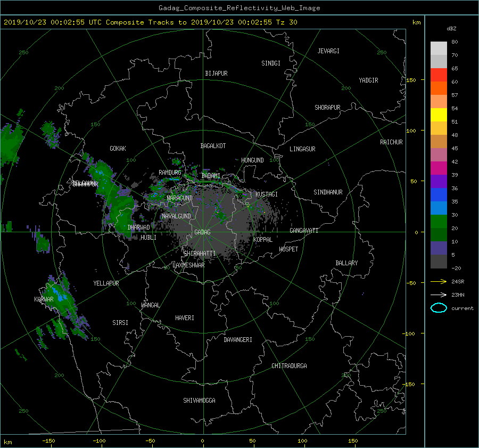Click the JEVARGI city label

click(x=328, y=51)
